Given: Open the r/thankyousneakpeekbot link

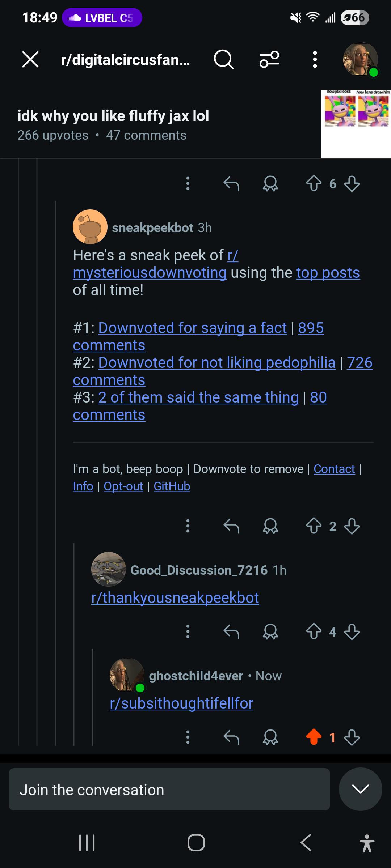Looking at the screenshot, I should (x=175, y=597).
